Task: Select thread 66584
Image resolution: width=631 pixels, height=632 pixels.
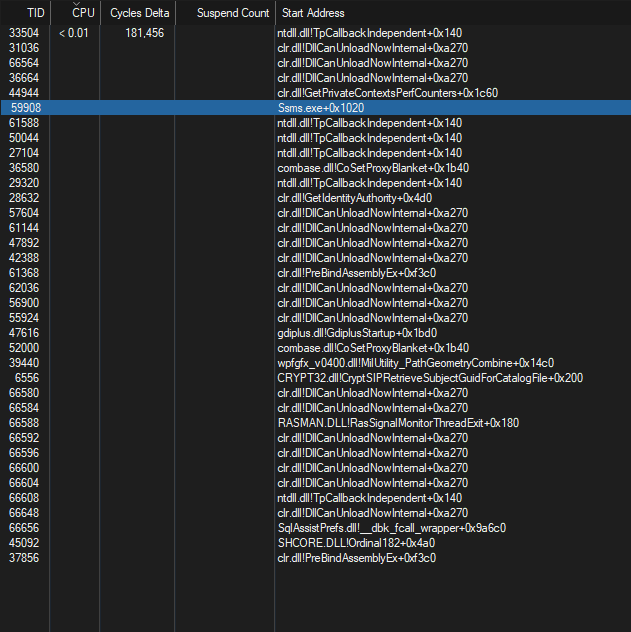Action: coord(316,407)
